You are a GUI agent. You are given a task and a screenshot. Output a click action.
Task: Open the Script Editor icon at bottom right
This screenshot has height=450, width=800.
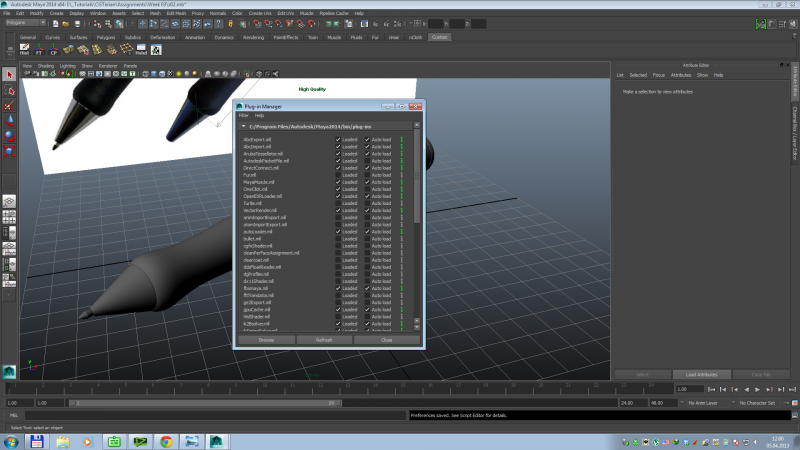pyautogui.click(x=794, y=414)
